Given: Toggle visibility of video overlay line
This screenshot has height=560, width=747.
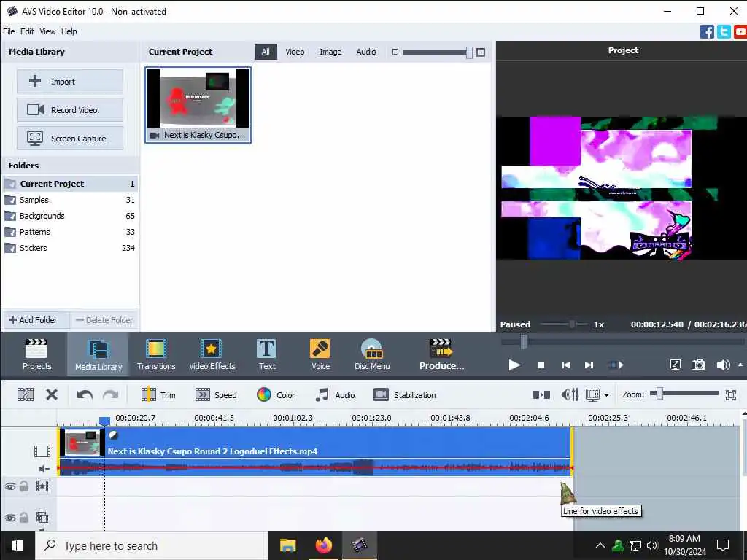Looking at the screenshot, I should pos(10,518).
